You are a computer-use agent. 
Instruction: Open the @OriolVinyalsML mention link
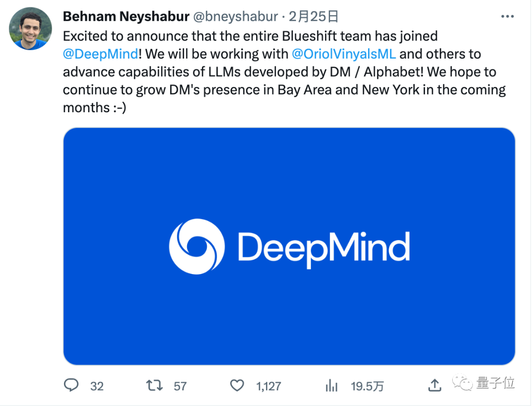click(x=344, y=54)
